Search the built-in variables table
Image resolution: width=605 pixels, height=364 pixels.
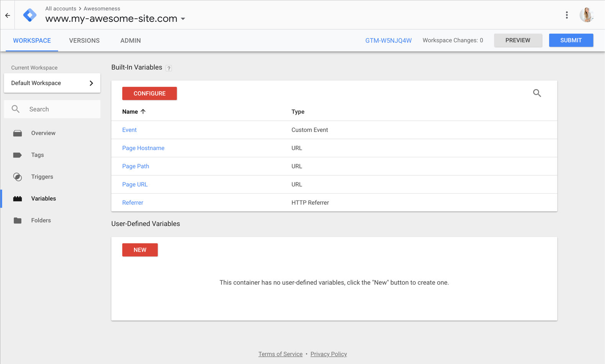point(537,93)
